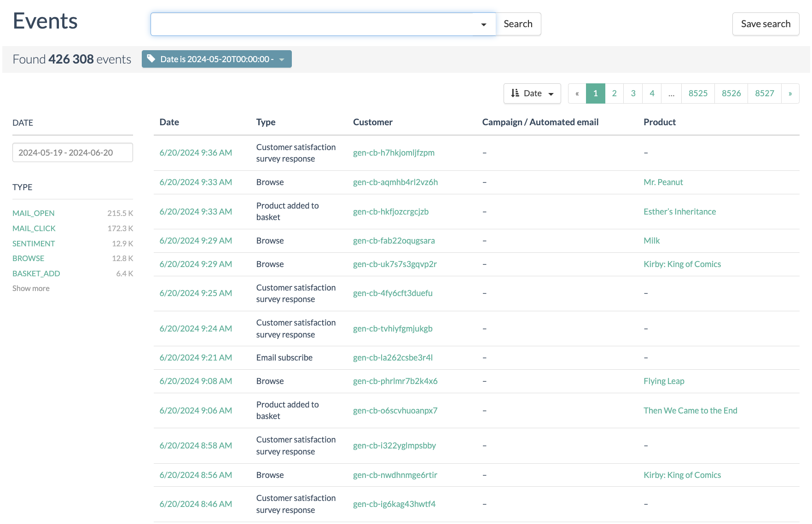
Task: Open event dated 6/20/2024 9:24 AM
Action: coord(196,329)
